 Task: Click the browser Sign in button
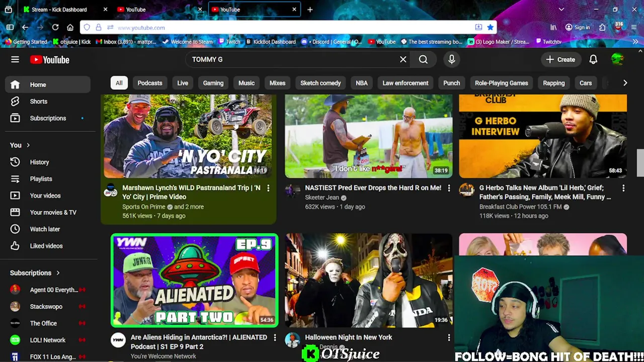point(578,28)
